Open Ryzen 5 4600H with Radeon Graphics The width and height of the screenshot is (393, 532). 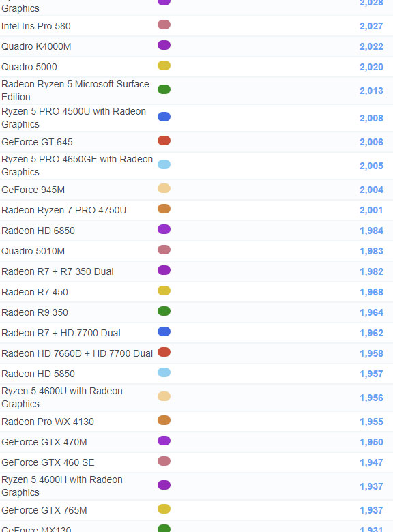(62, 486)
